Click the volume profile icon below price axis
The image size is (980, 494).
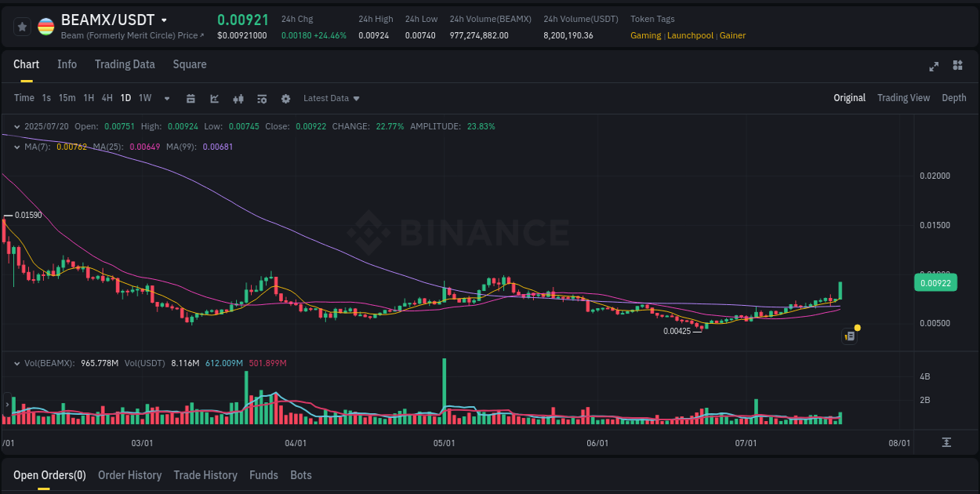pos(947,442)
